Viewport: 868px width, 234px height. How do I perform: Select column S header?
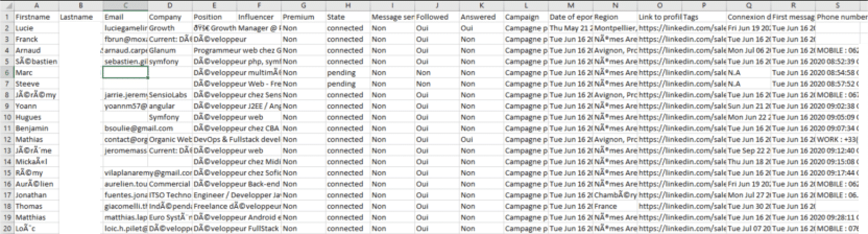(x=837, y=6)
